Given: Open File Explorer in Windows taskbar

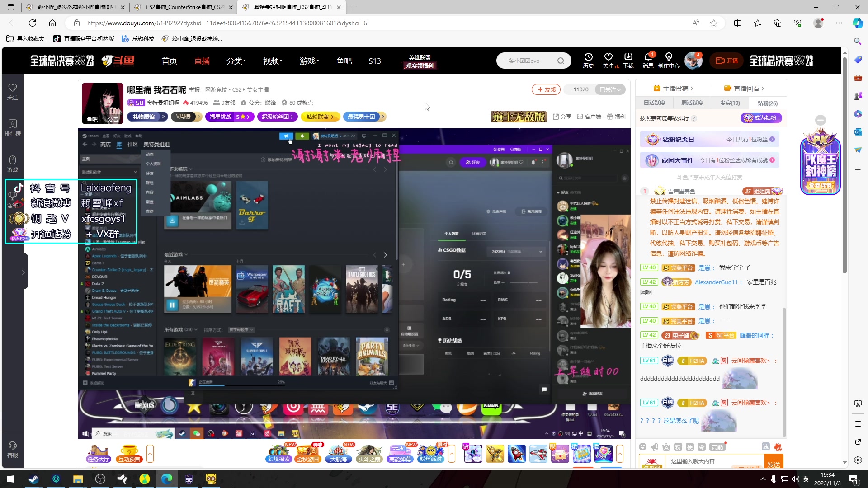Looking at the screenshot, I should (x=78, y=479).
